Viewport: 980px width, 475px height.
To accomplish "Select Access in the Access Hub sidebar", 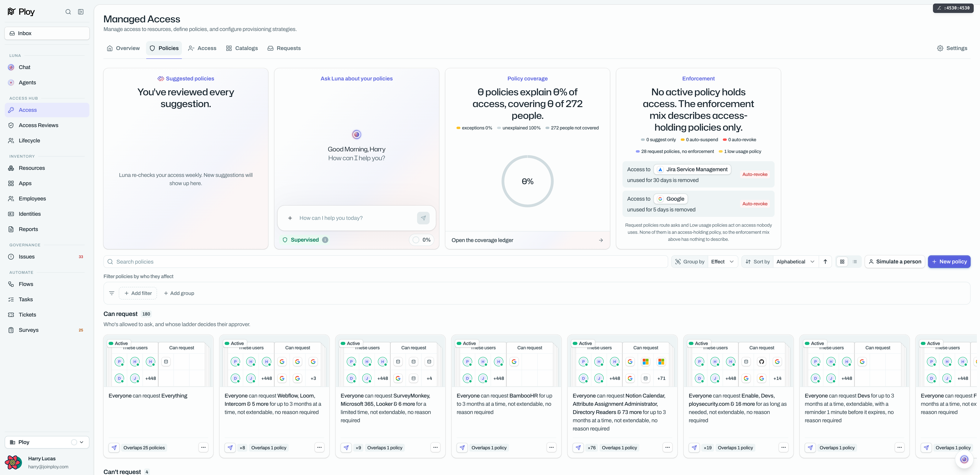I will pyautogui.click(x=47, y=110).
